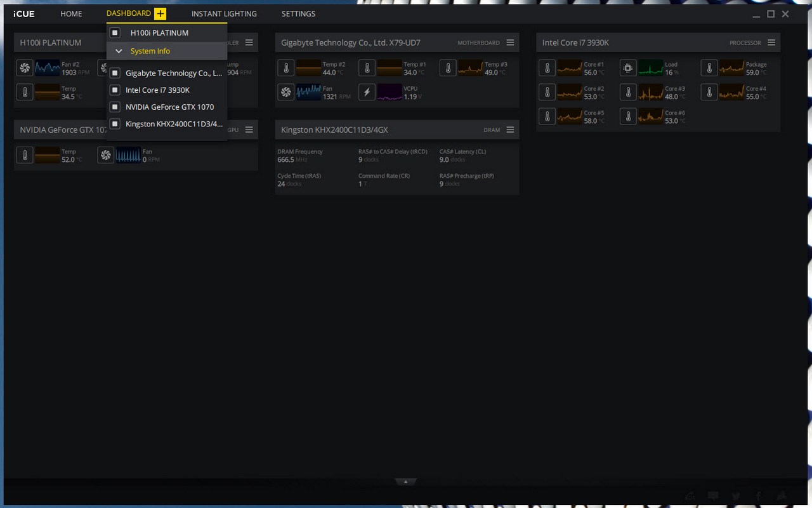Open the H100i PLATINUM panel hamburger menu
The width and height of the screenshot is (812, 508).
click(x=249, y=43)
